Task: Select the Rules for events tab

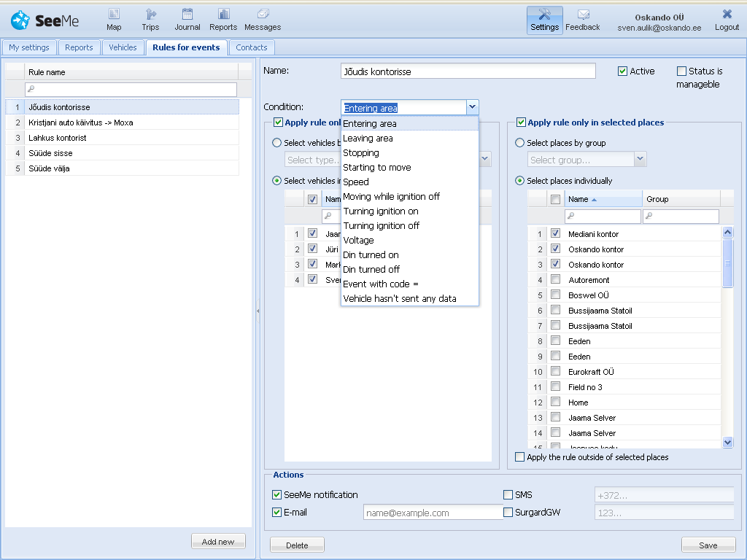Action: (186, 47)
